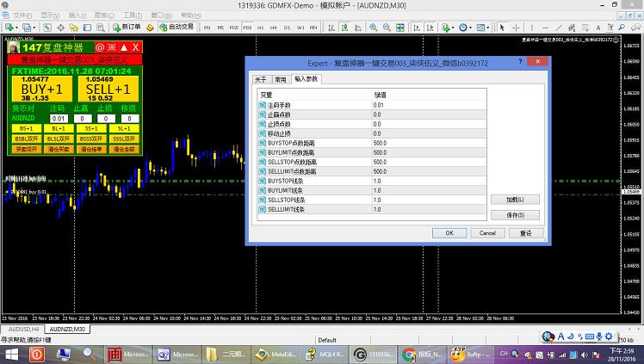The width and height of the screenshot is (644, 364).
Task: Toggle auto scroll chart icon
Action: click(x=417, y=28)
